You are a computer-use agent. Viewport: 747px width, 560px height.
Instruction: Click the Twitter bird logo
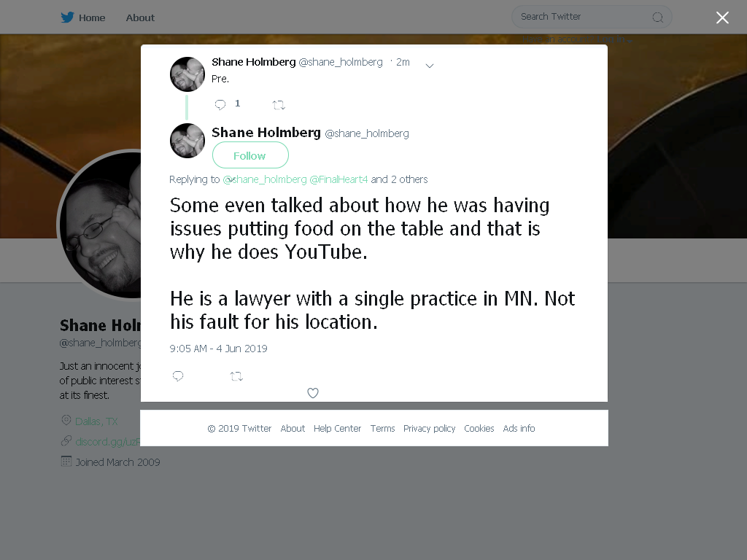(67, 17)
